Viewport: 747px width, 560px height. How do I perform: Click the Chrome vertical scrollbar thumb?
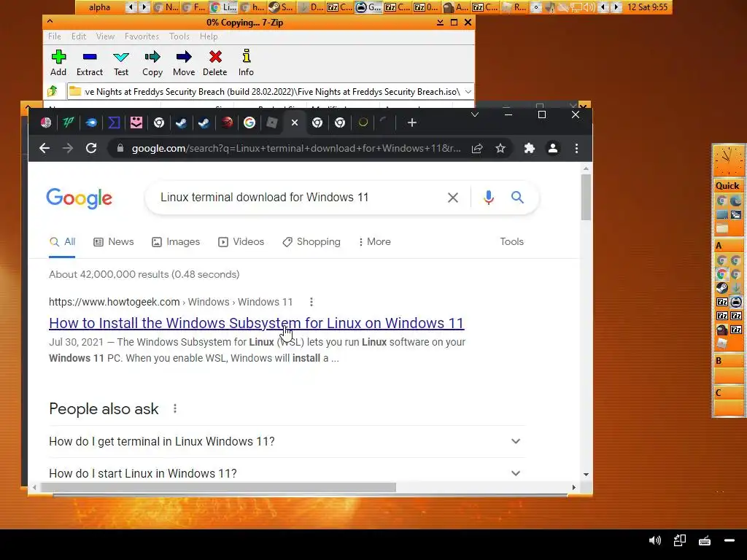586,198
